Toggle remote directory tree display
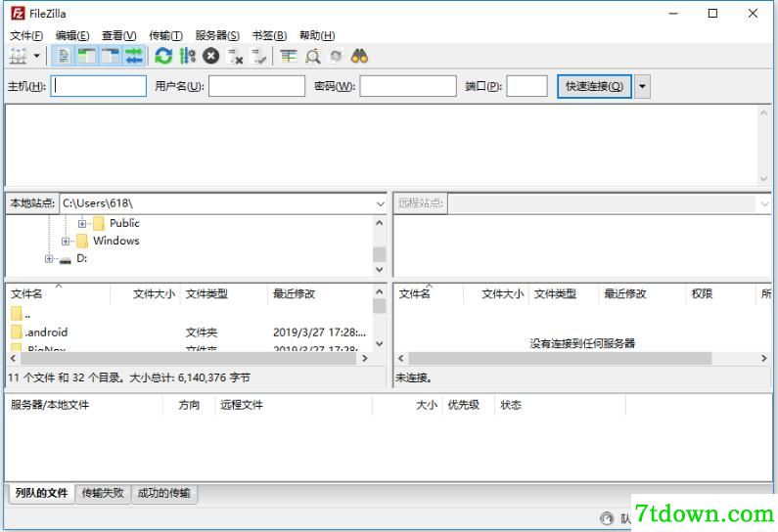This screenshot has width=778, height=532. tap(111, 56)
